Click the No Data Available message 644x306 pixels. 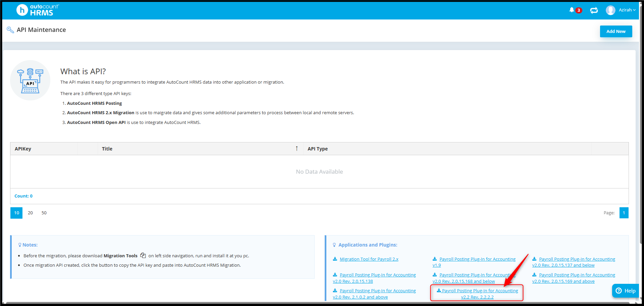[319, 172]
